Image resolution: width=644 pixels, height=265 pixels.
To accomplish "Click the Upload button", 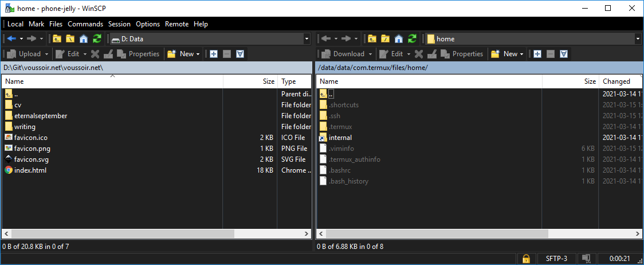I will point(24,54).
